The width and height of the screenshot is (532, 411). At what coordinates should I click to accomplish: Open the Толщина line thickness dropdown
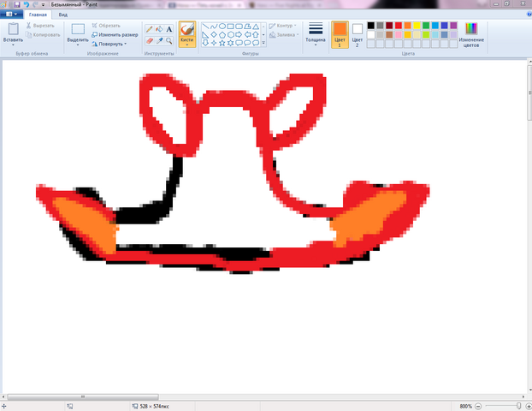[x=316, y=34]
